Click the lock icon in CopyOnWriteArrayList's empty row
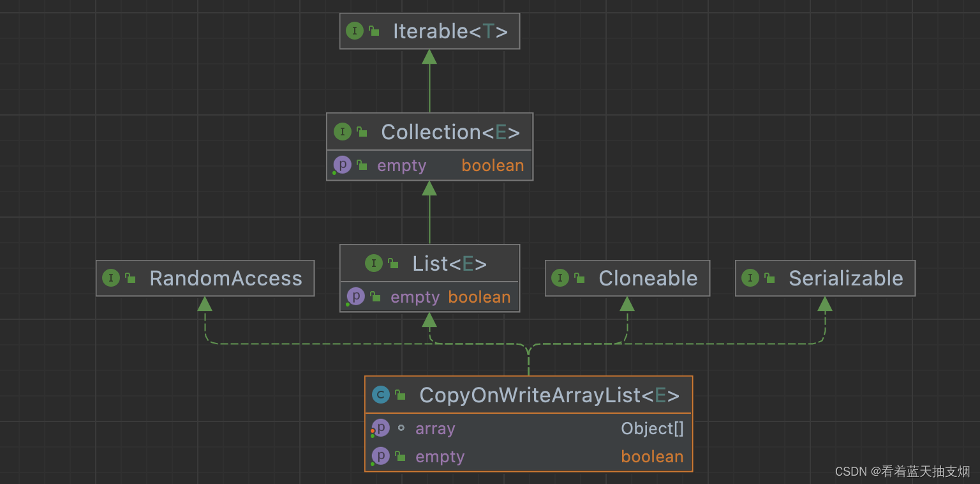This screenshot has width=980, height=484. coord(400,457)
